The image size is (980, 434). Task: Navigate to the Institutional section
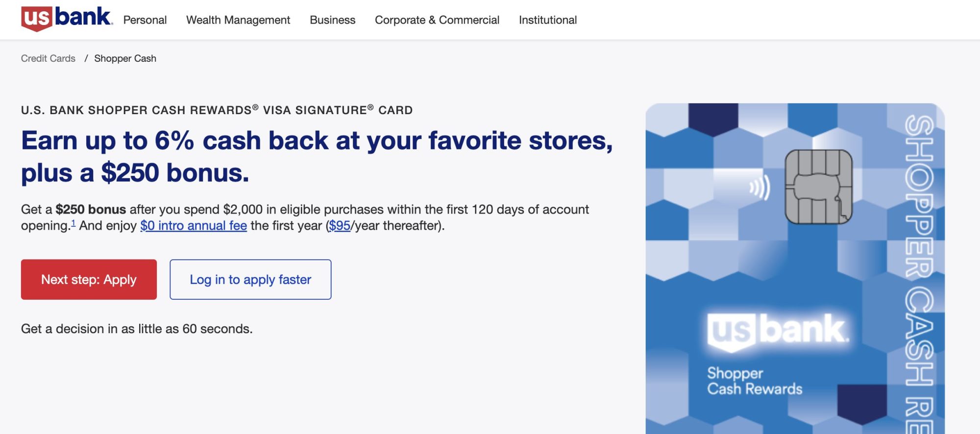(548, 20)
